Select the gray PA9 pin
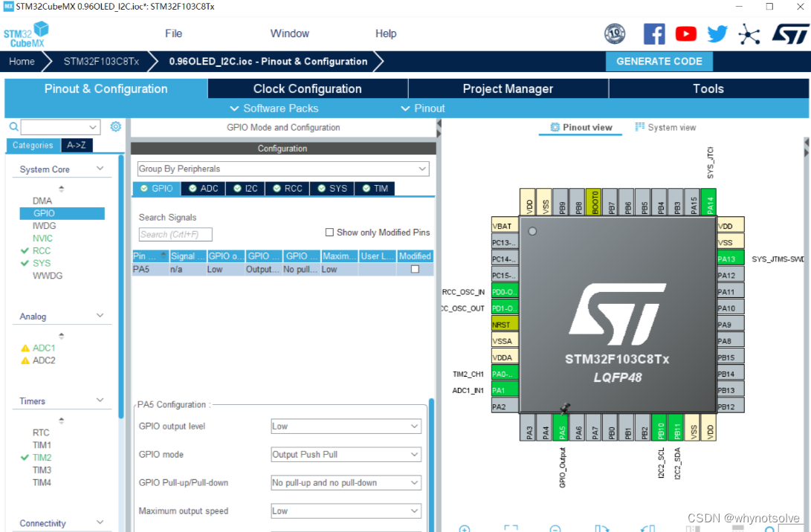 (730, 324)
